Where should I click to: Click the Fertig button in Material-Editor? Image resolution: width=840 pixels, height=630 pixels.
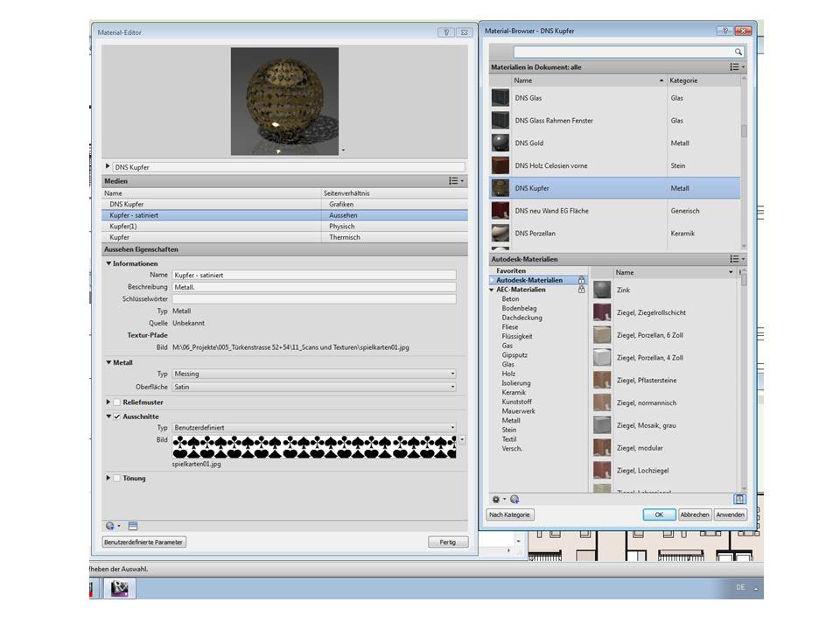tap(448, 542)
